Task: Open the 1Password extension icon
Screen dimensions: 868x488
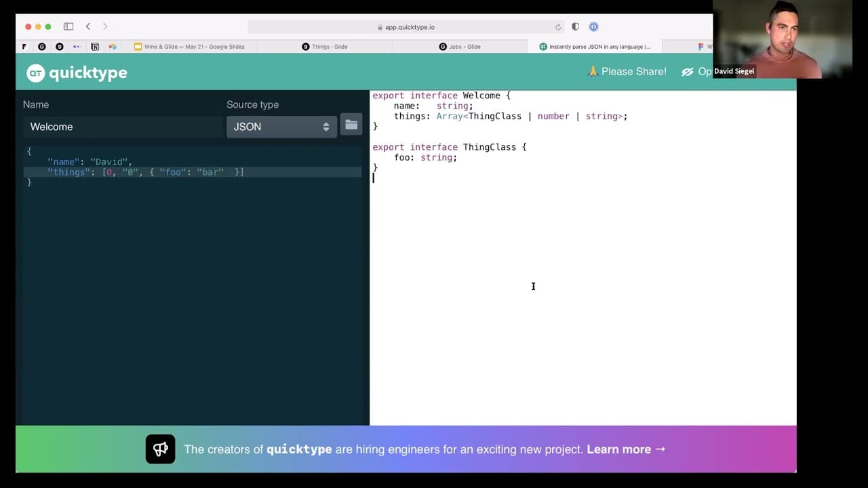Action: point(593,27)
